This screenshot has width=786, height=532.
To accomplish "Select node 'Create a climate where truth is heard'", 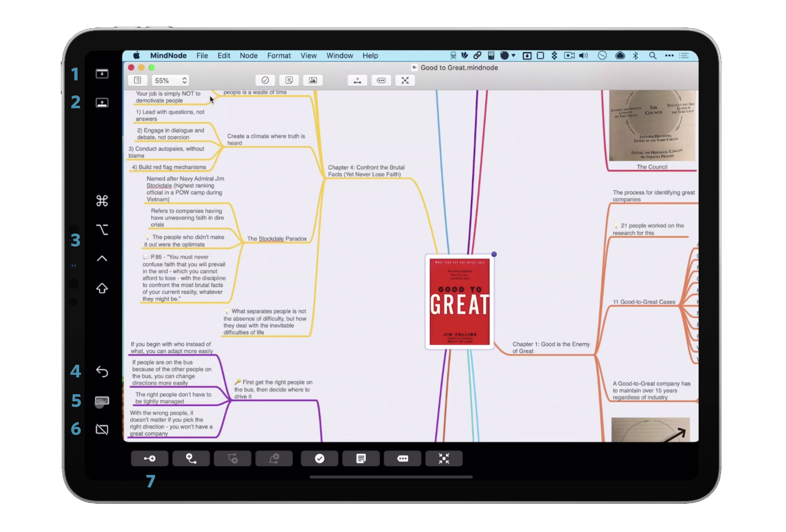I will 266,139.
